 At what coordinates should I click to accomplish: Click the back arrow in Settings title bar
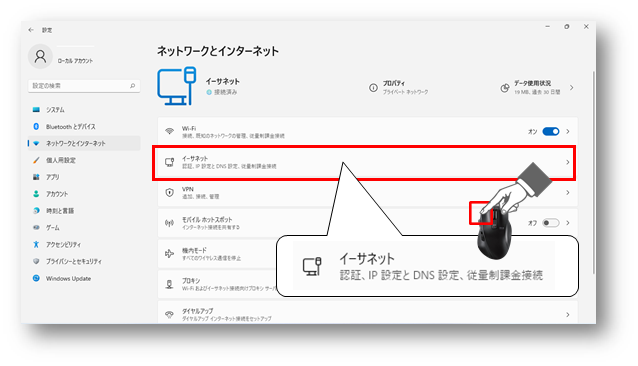31,30
